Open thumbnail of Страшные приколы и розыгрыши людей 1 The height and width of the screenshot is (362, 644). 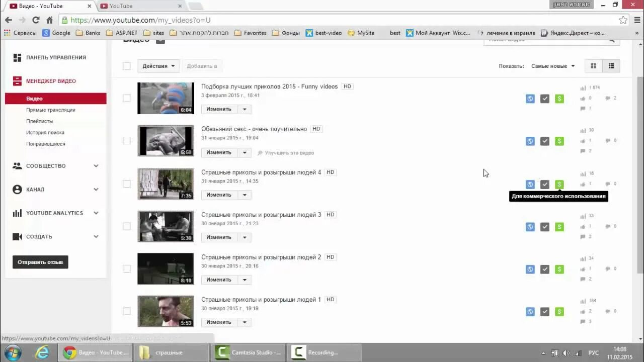point(166,311)
